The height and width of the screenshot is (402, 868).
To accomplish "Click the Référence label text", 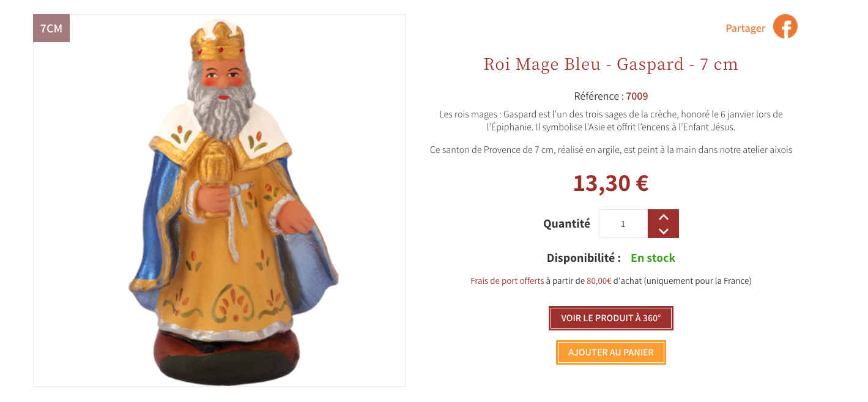I will pos(599,96).
